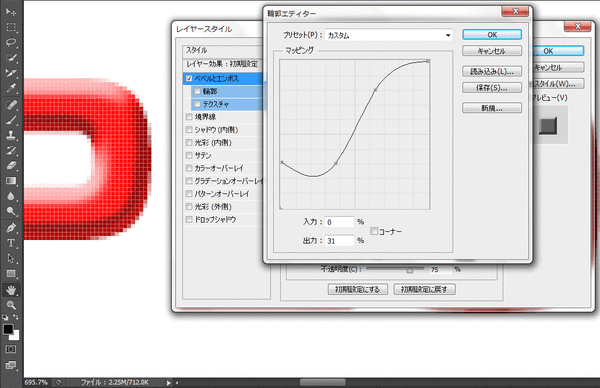
Task: Select the スタイル header in the style list
Action: (x=223, y=50)
